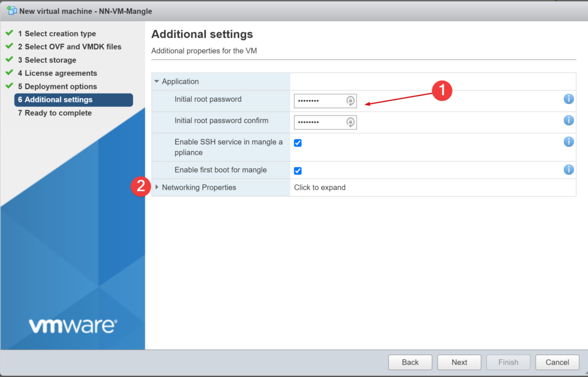Click key icon inside Initial root password field
Viewport: 588px width, 377px height.
click(x=350, y=101)
